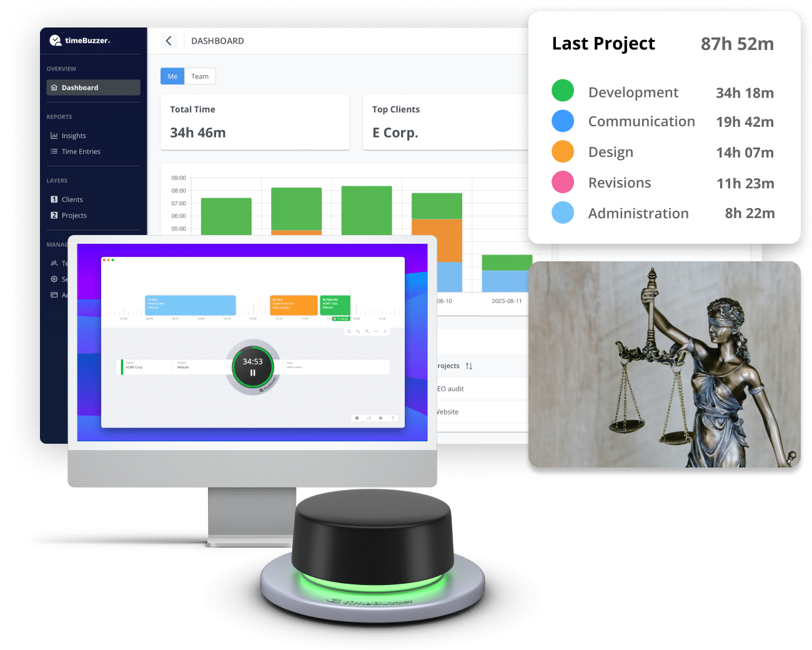
Task: Click the Clients layer icon
Action: pos(54,199)
